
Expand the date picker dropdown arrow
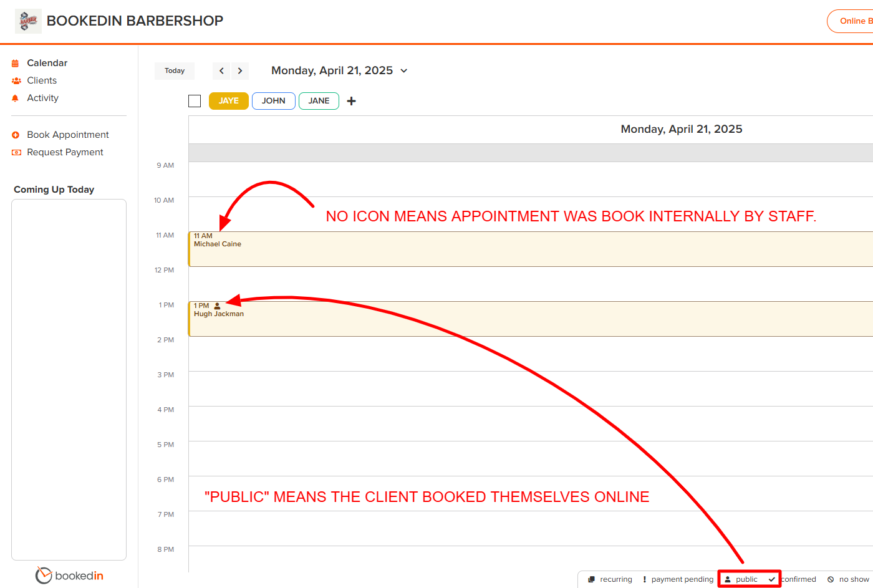coord(404,71)
